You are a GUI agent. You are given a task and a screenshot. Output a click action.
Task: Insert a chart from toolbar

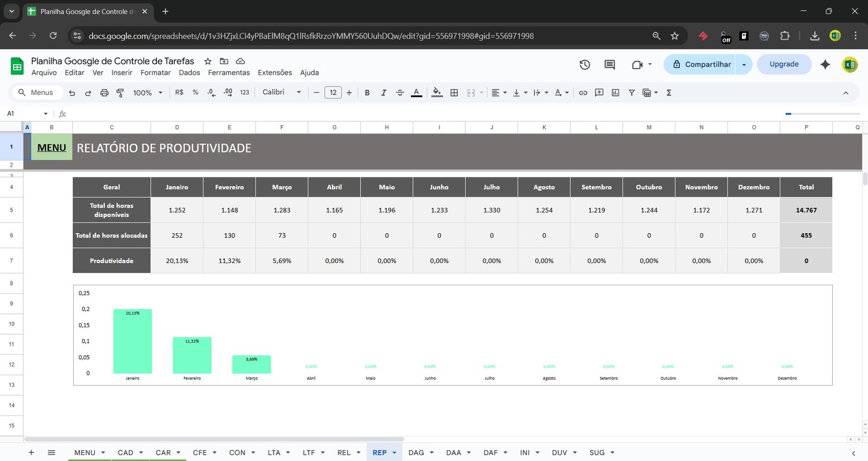(x=615, y=93)
